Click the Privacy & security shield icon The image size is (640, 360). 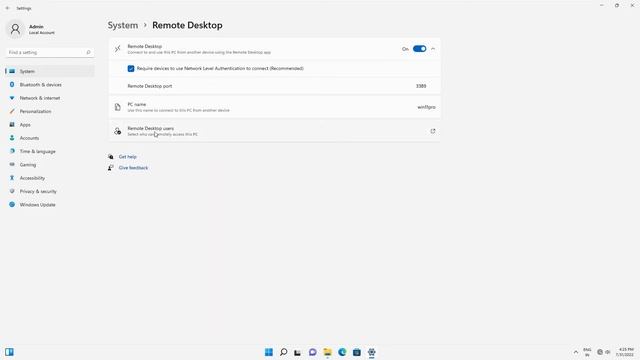pyautogui.click(x=12, y=191)
